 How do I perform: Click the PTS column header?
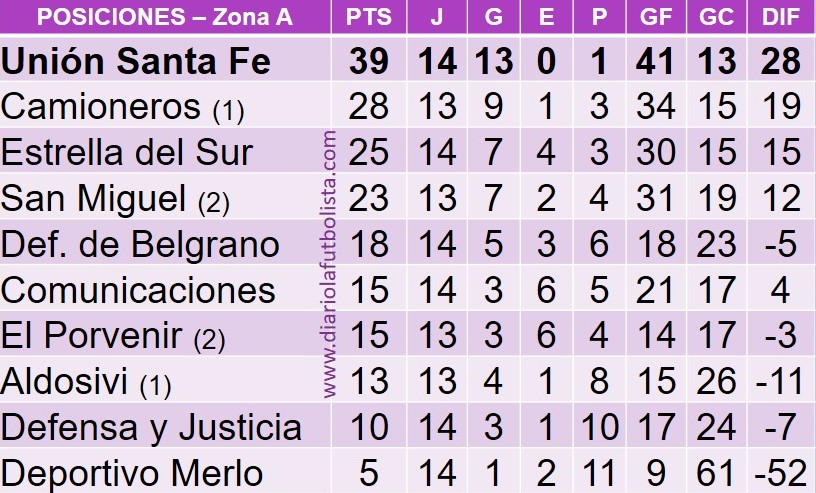tap(368, 17)
